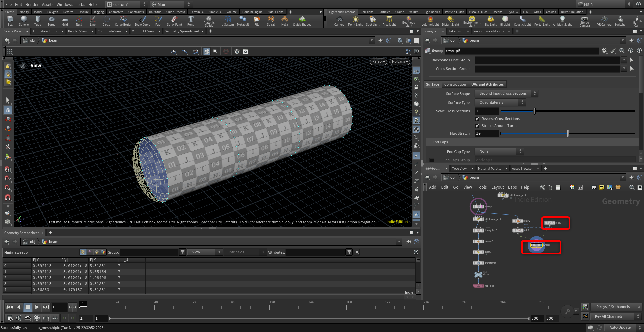Adjust the Max Stretch slider
Image resolution: width=644 pixels, height=332 pixels.
[x=568, y=134]
